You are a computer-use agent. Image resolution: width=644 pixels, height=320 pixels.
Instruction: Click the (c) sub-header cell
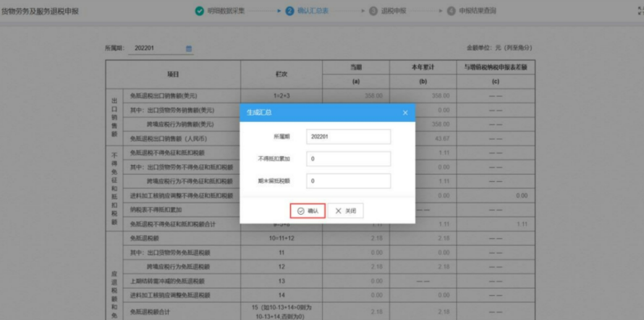496,82
